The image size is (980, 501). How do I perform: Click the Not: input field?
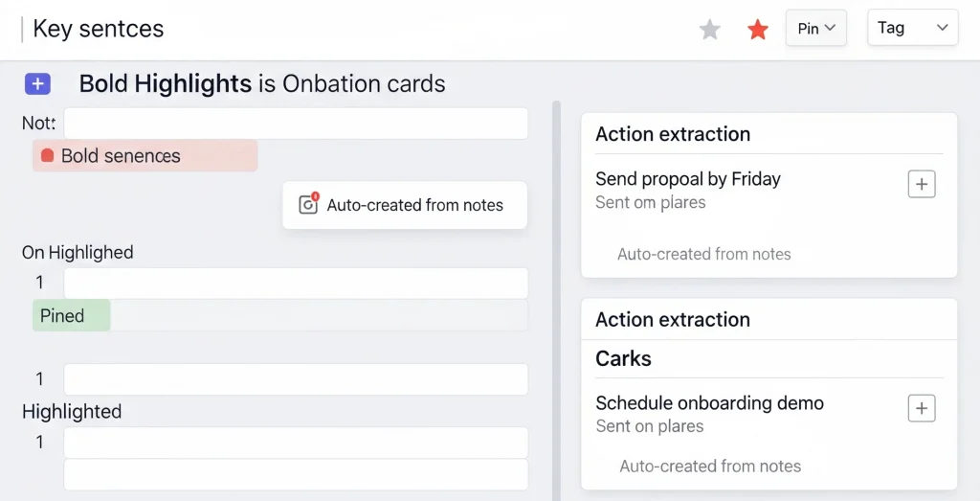[296, 124]
